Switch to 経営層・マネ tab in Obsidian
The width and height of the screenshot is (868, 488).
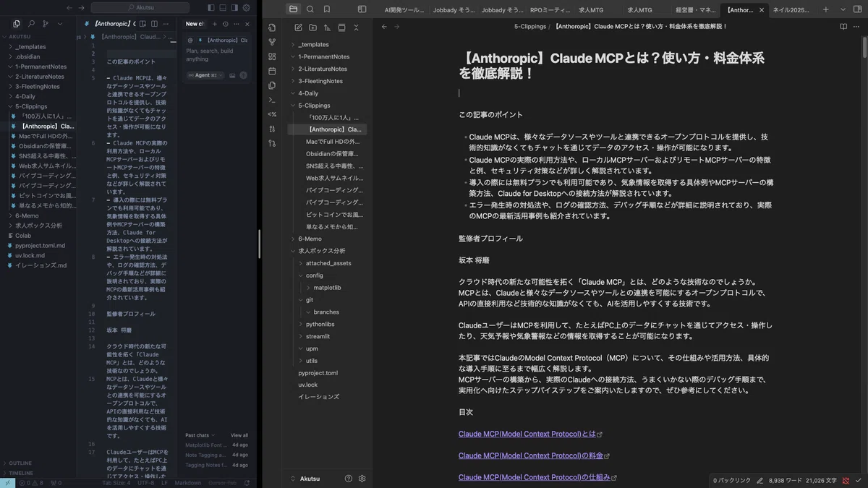[695, 10]
